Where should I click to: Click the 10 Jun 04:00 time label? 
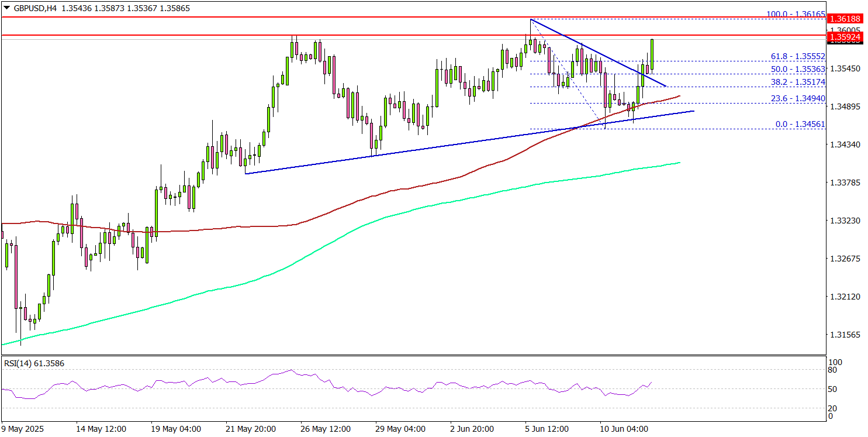coord(624,428)
